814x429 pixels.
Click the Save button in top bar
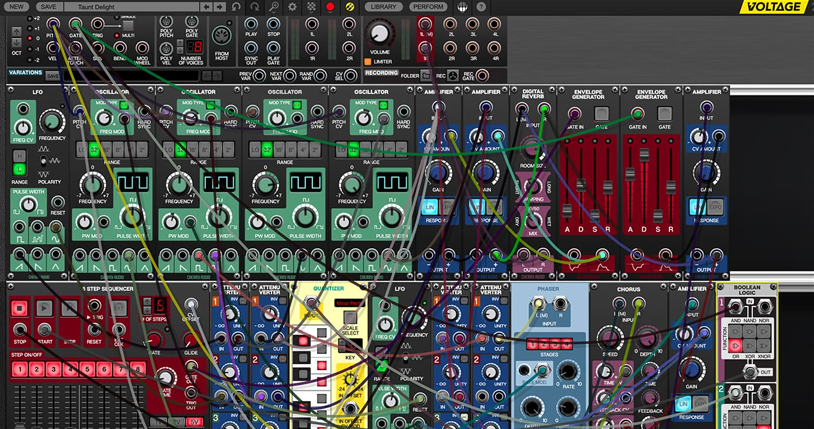pyautogui.click(x=48, y=6)
